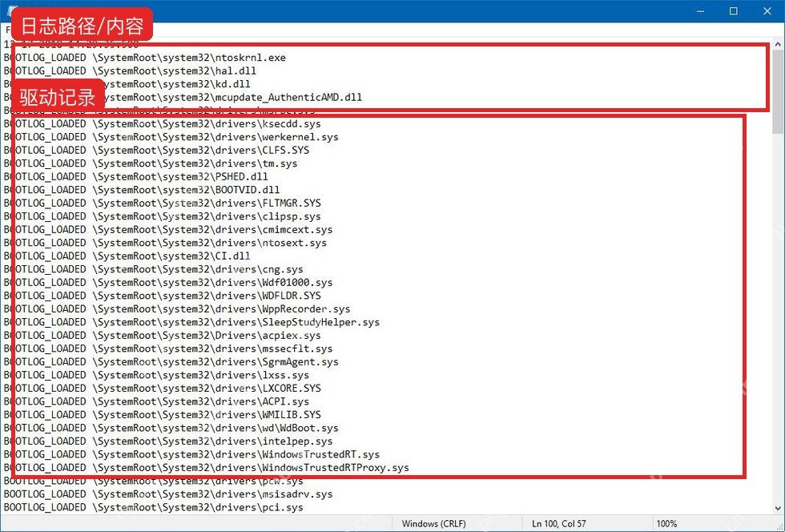Screen dimensions: 785x532
Task: Maximize the Notepad window
Action: [734, 10]
